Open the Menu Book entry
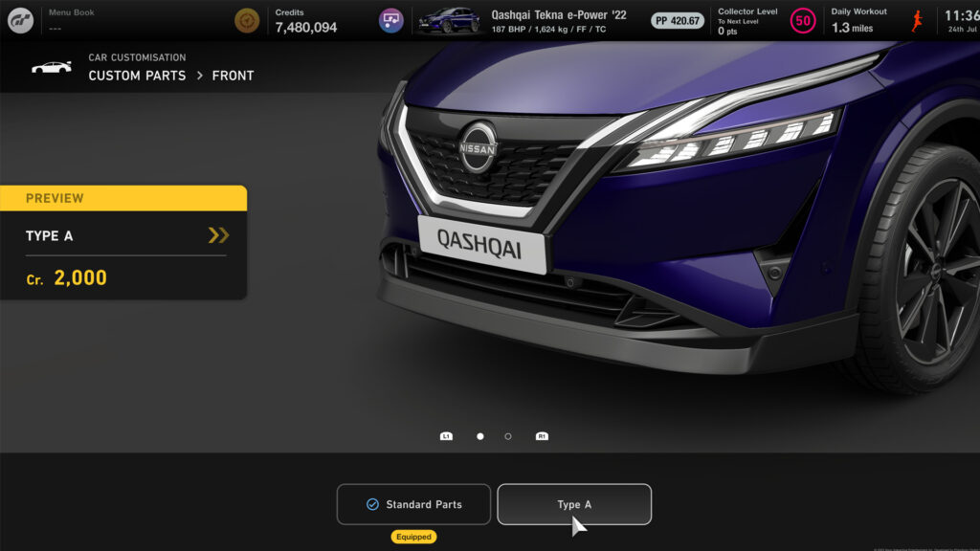 (x=71, y=20)
